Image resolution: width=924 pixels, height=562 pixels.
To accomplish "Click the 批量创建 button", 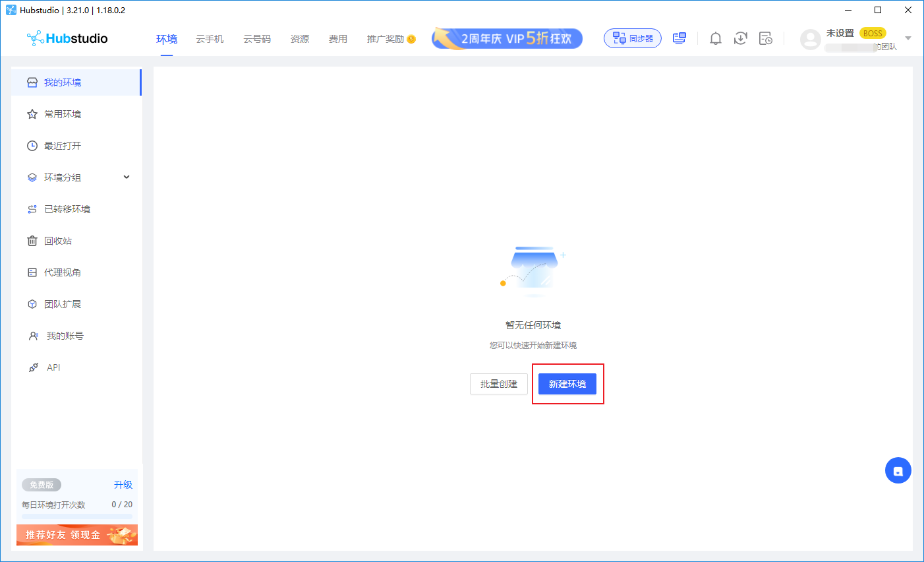I will pos(499,384).
